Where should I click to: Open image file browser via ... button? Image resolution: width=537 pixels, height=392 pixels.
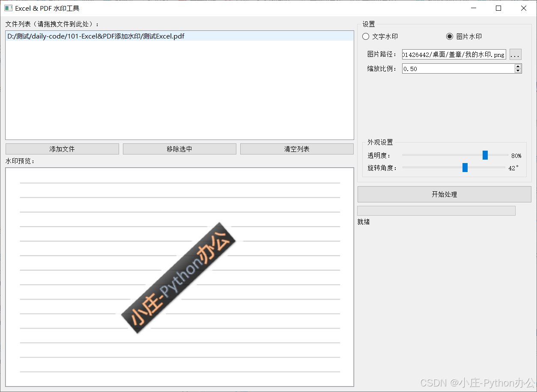[515, 54]
